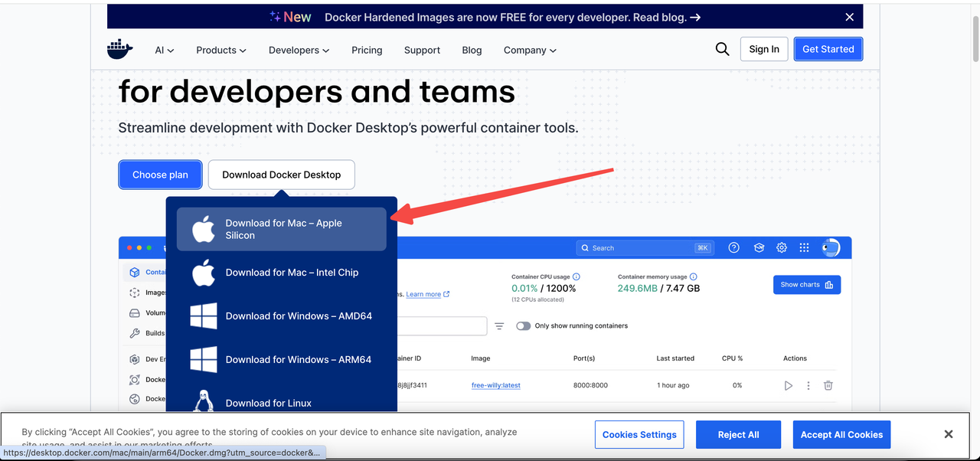
Task: Click the memory usage info icon
Action: point(694,276)
